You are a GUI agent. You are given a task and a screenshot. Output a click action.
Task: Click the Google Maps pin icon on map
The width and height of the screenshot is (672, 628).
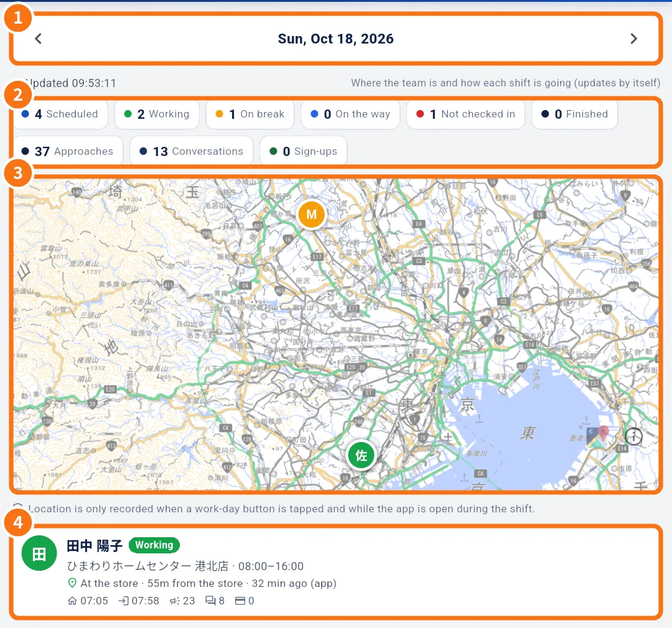pos(597,437)
